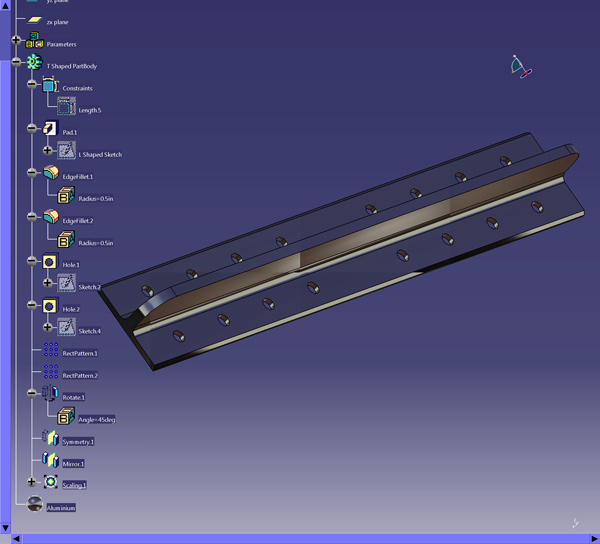Click the Aluminium material sphere icon
Image resolution: width=600 pixels, height=544 pixels.
[x=35, y=505]
